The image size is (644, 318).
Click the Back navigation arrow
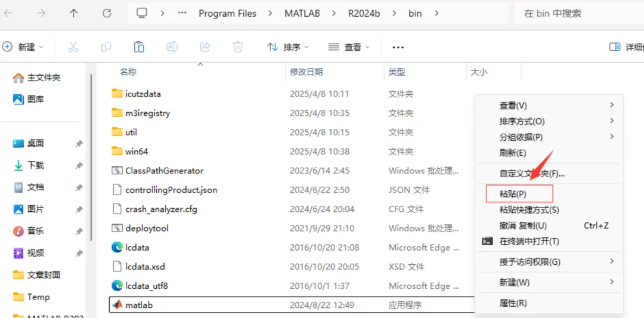coord(8,13)
